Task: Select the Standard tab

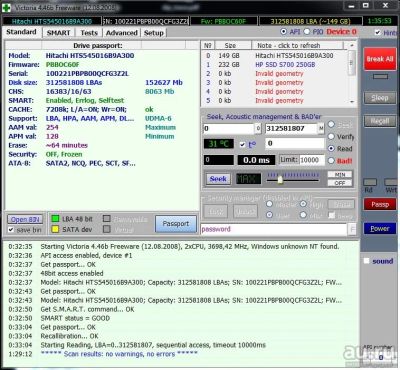Action: point(21,32)
